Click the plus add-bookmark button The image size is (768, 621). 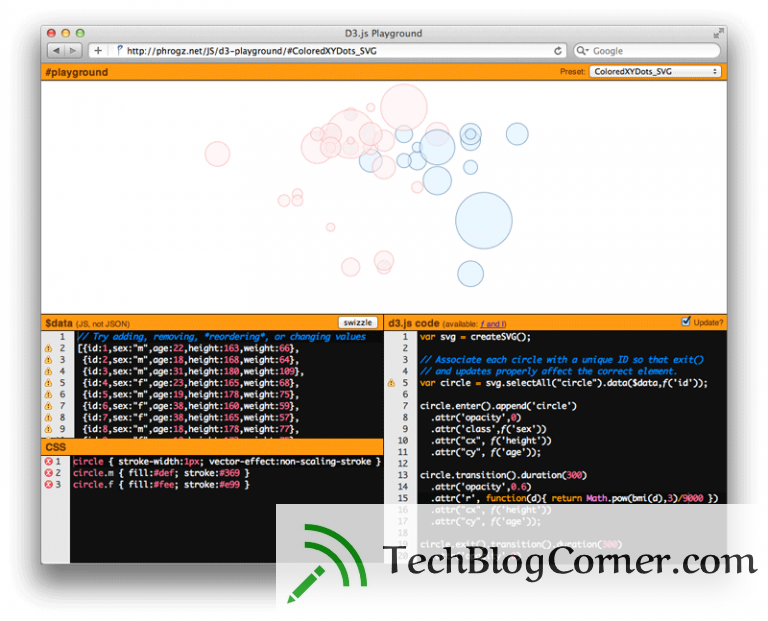click(98, 50)
